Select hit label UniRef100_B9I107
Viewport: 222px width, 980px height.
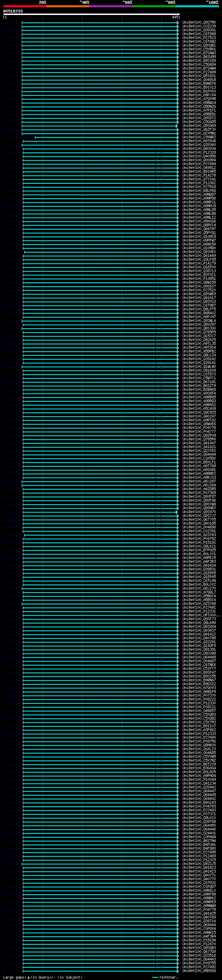coord(199,726)
